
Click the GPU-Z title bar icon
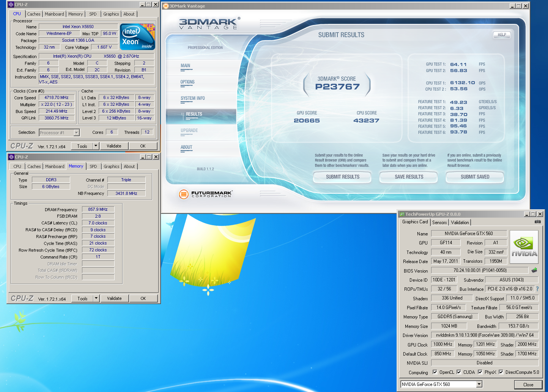tap(402, 214)
